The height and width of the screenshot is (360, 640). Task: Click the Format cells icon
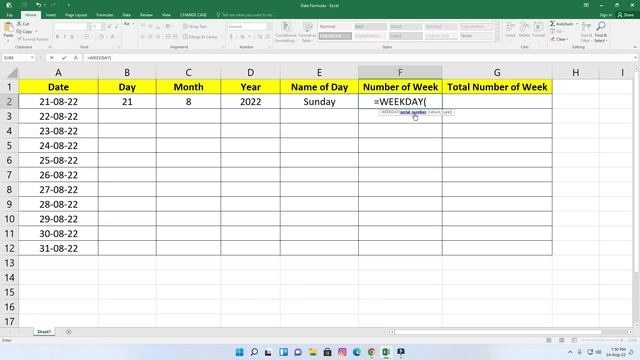click(538, 27)
